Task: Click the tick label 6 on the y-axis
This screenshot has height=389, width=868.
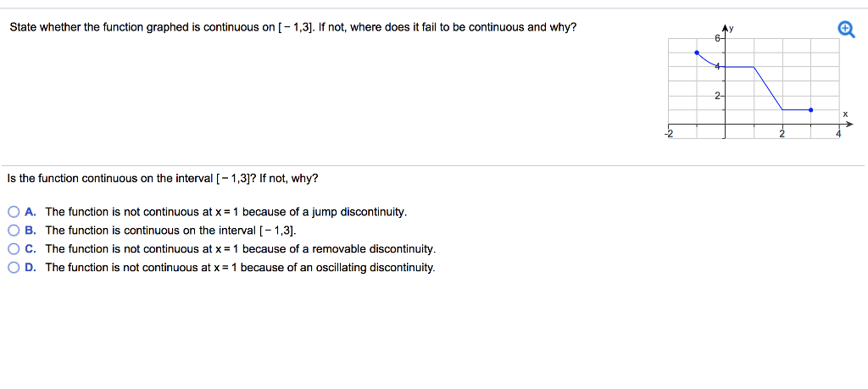Action: point(717,38)
